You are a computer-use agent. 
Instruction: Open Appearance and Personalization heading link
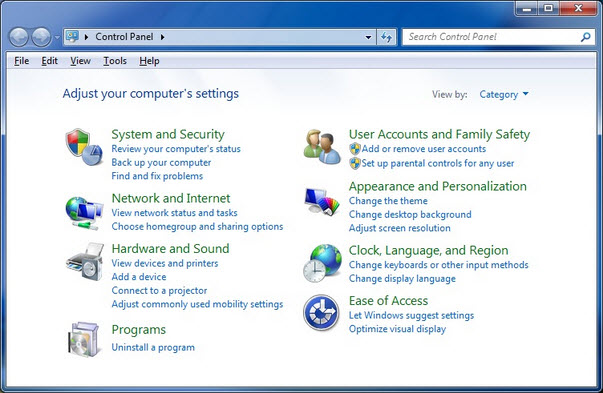(x=438, y=186)
